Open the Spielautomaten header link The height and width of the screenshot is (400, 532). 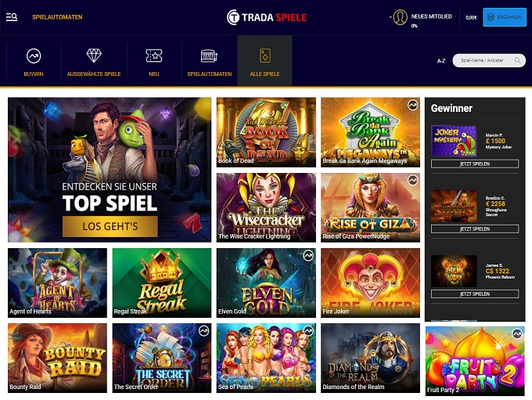click(57, 17)
